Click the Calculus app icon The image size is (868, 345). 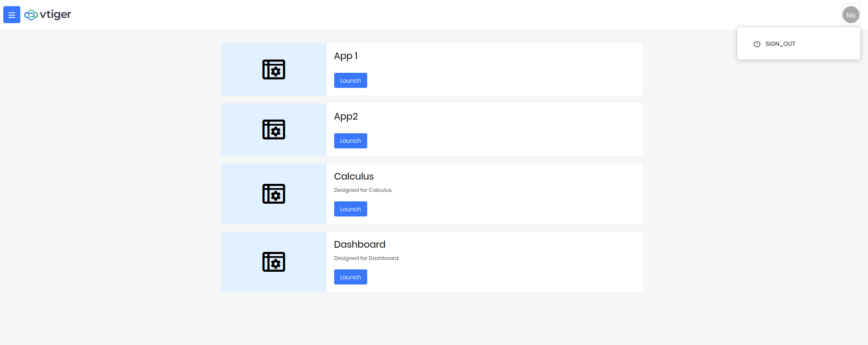pos(274,194)
